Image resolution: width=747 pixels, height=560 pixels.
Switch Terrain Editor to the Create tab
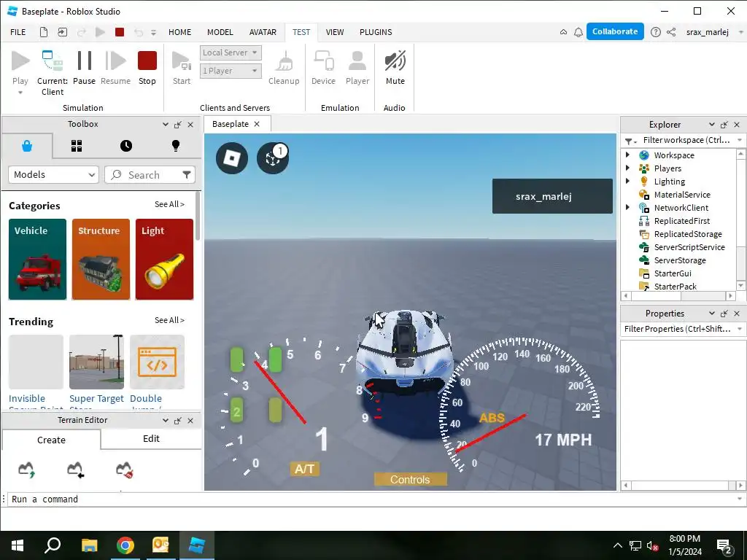click(52, 440)
